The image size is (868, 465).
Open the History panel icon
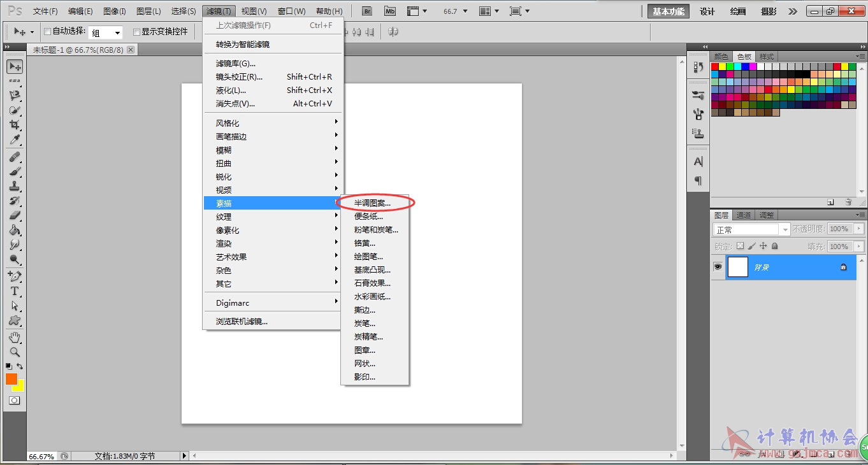coord(698,67)
